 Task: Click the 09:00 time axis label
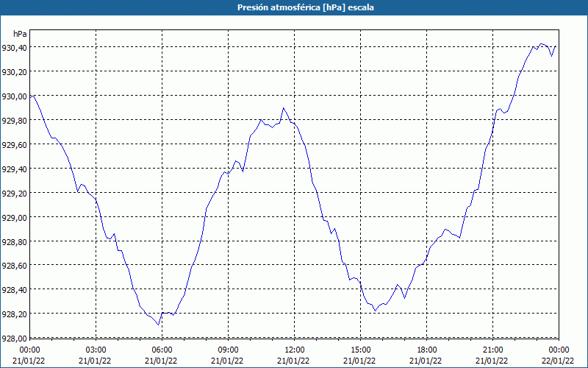228,350
